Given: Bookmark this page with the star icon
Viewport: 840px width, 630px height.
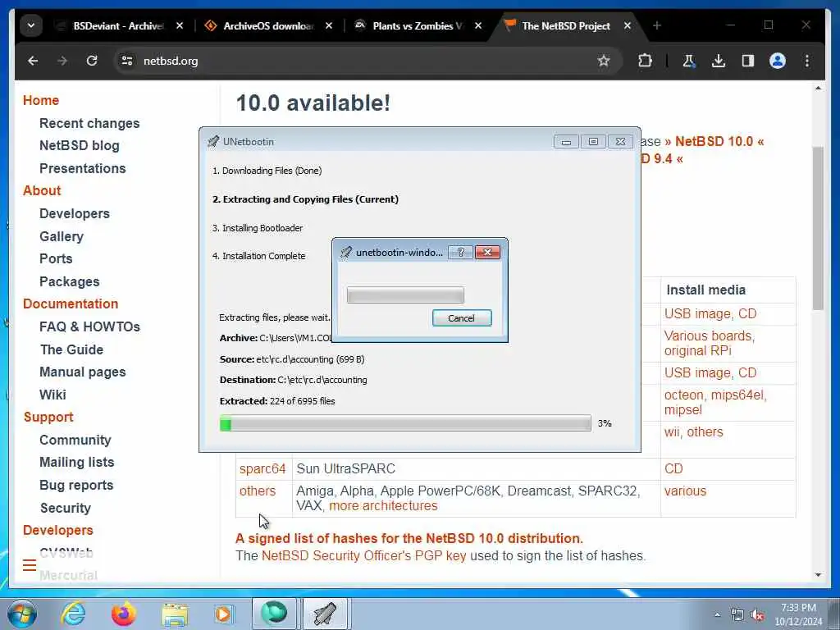Looking at the screenshot, I should (x=604, y=61).
